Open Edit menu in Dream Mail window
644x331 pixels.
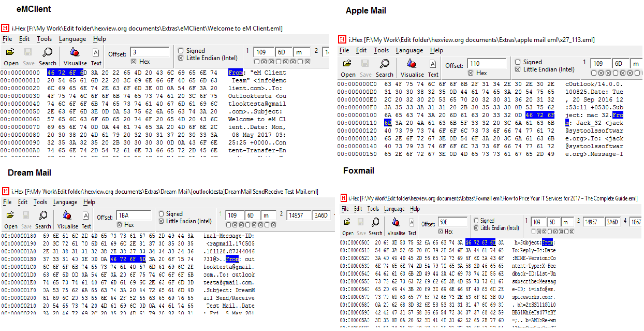coord(23,202)
